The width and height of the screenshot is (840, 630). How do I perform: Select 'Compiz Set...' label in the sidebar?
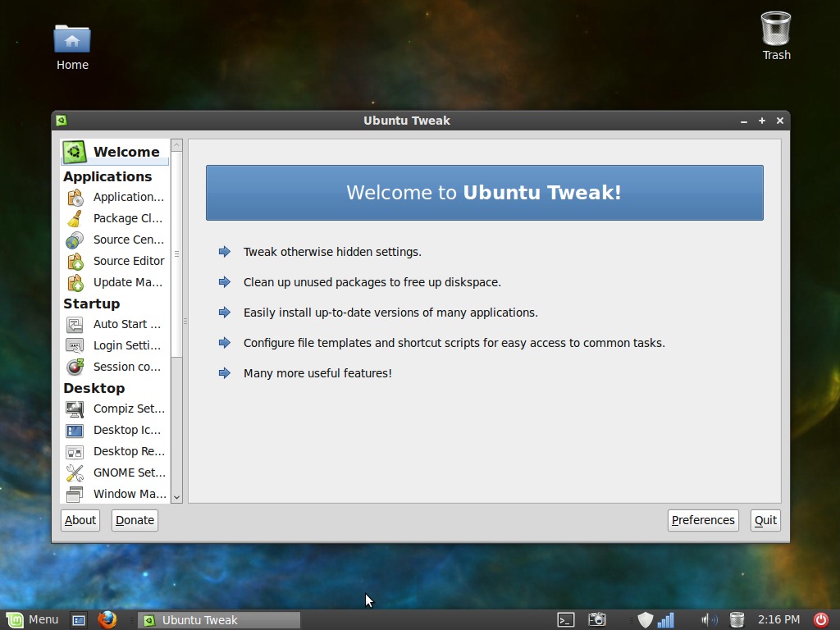129,409
